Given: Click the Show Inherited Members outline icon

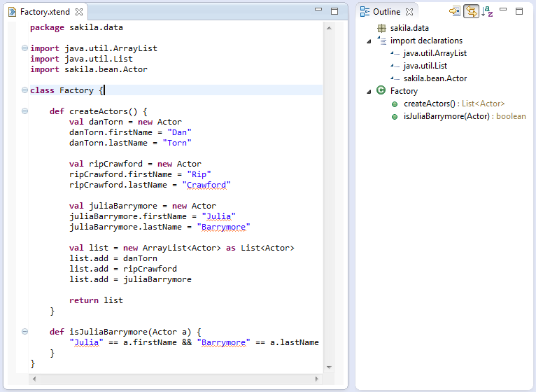Looking at the screenshot, I should tap(455, 11).
